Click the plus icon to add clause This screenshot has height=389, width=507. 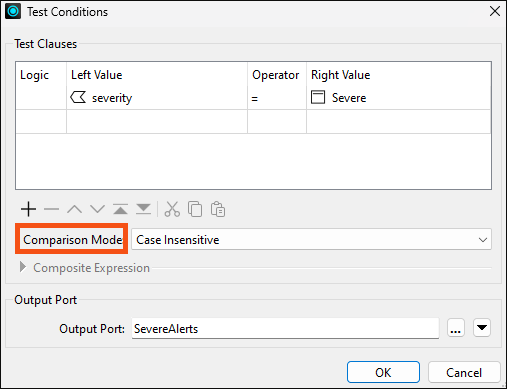(28, 209)
